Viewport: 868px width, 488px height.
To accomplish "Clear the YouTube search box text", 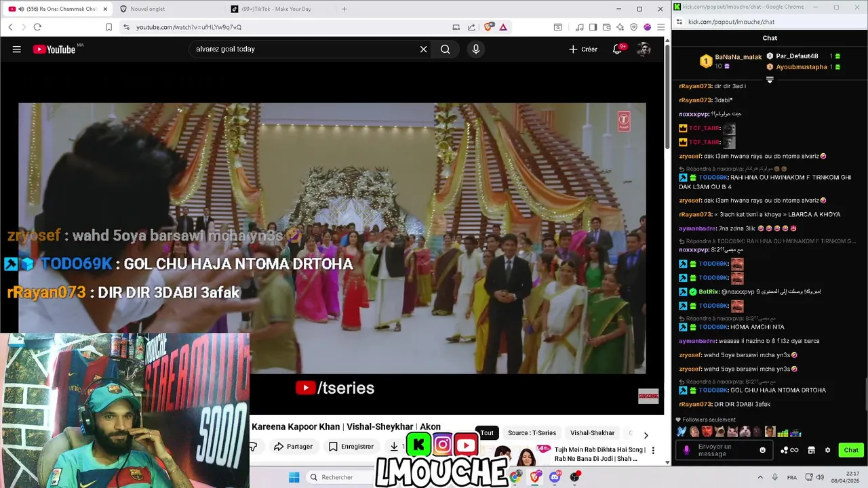I will 424,49.
